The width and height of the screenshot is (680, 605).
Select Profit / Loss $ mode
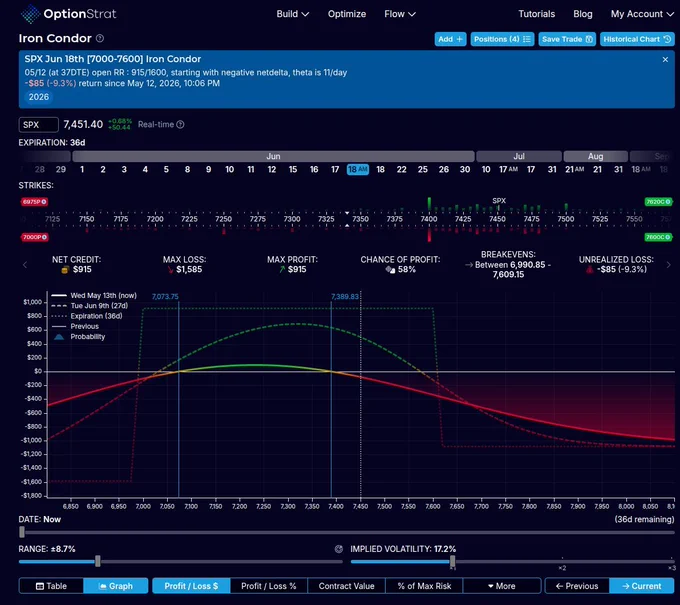pyautogui.click(x=191, y=586)
